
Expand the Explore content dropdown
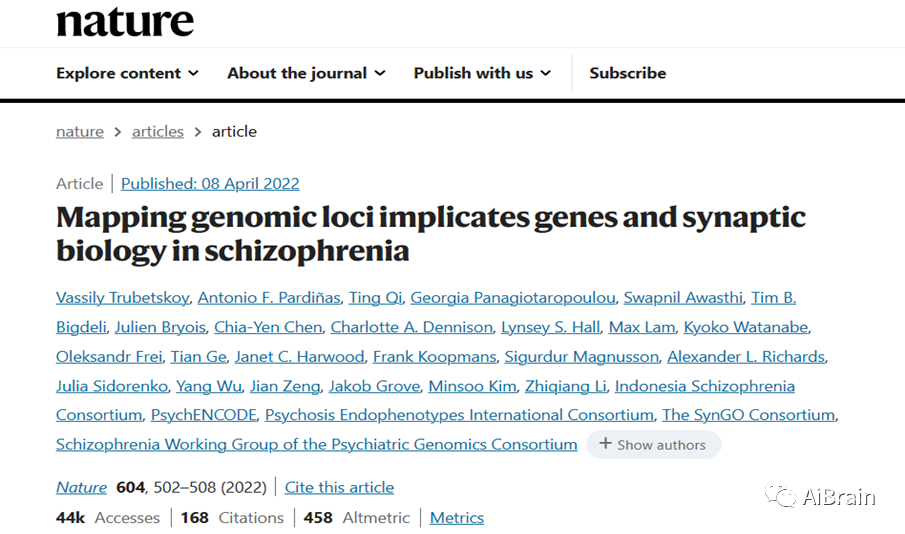coord(128,73)
